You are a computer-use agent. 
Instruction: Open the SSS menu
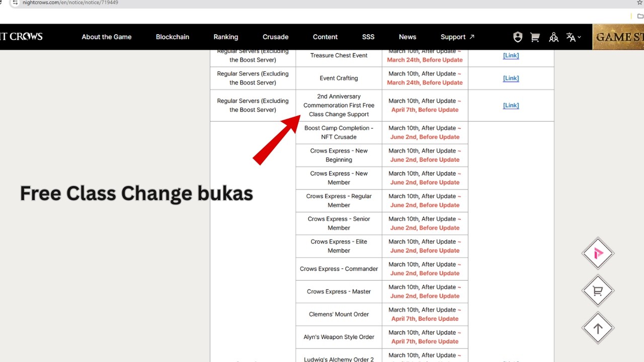click(368, 37)
